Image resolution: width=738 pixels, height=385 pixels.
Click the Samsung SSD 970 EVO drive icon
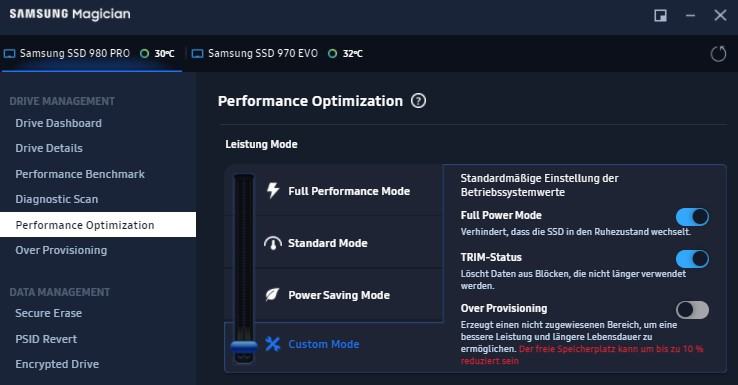pyautogui.click(x=198, y=54)
